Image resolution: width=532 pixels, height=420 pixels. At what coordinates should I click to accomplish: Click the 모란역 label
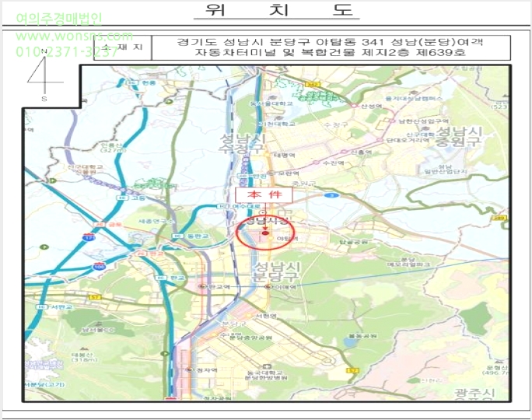[x=289, y=173]
